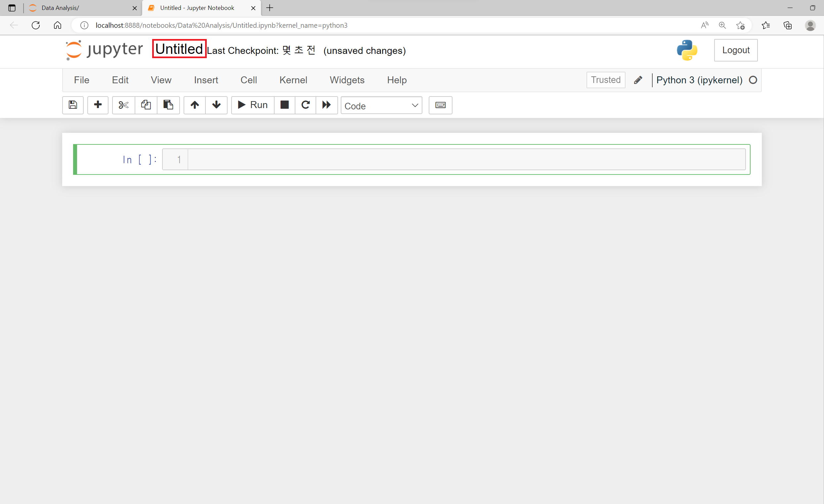Insert a cell below with plus icon
824x504 pixels.
(x=98, y=105)
